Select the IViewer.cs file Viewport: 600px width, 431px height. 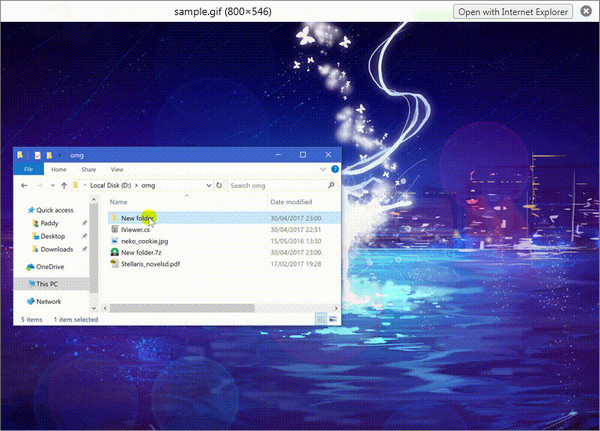(x=135, y=229)
